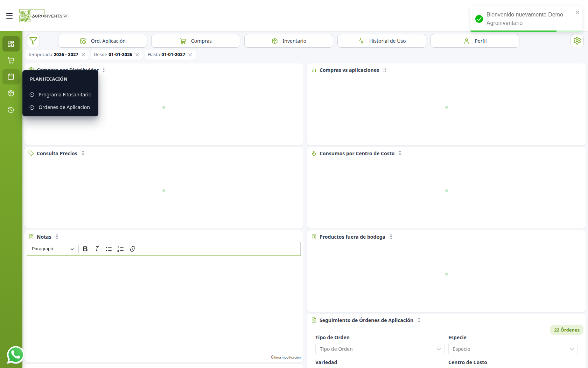
Task: Insert bulleted list in Notas
Action: pyautogui.click(x=108, y=249)
